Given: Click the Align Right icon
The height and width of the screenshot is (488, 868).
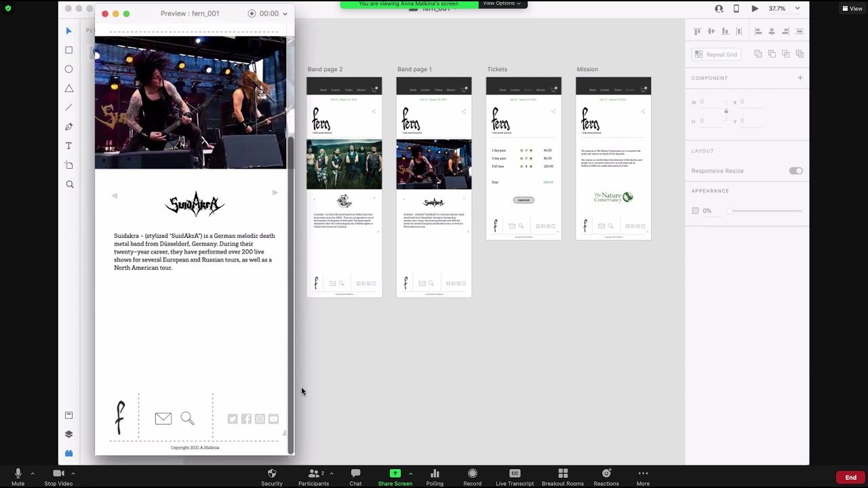Looking at the screenshot, I should tap(786, 31).
